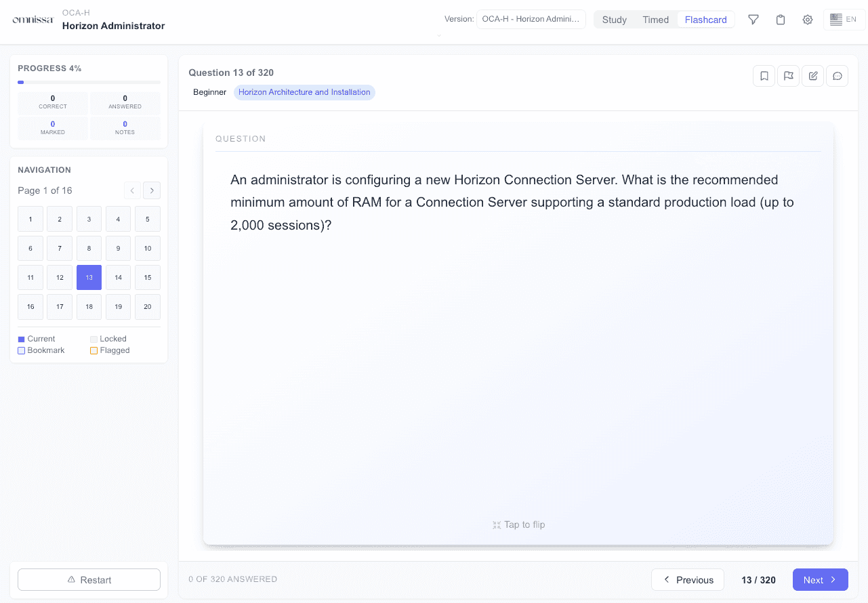Click the Restart button
This screenshot has height=603, width=868.
tap(89, 580)
